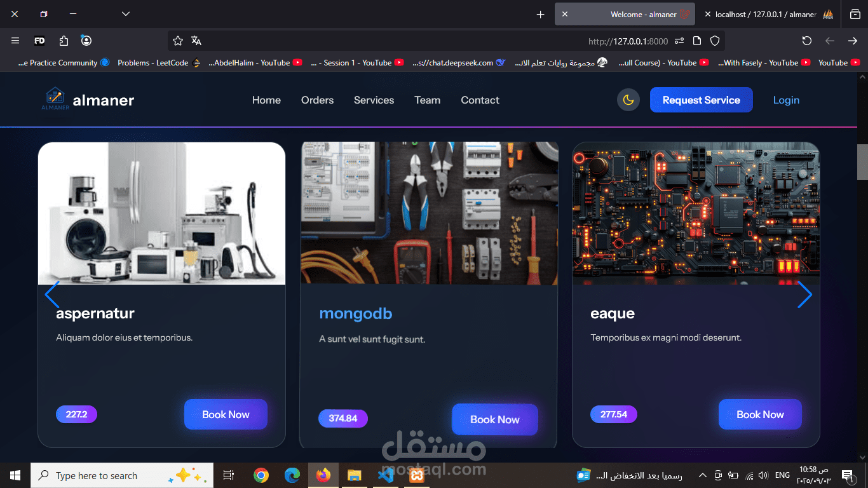Open the Firefox application menu (hamburger)
Screen dimensions: 868x488
[x=15, y=41]
